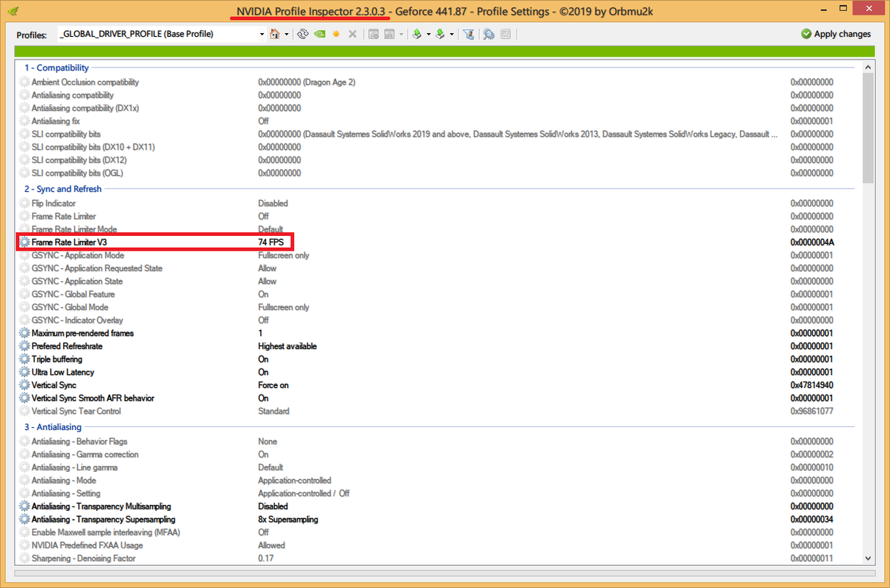Select the 8x Supersampling value
Image resolution: width=890 pixels, height=588 pixels.
click(288, 520)
